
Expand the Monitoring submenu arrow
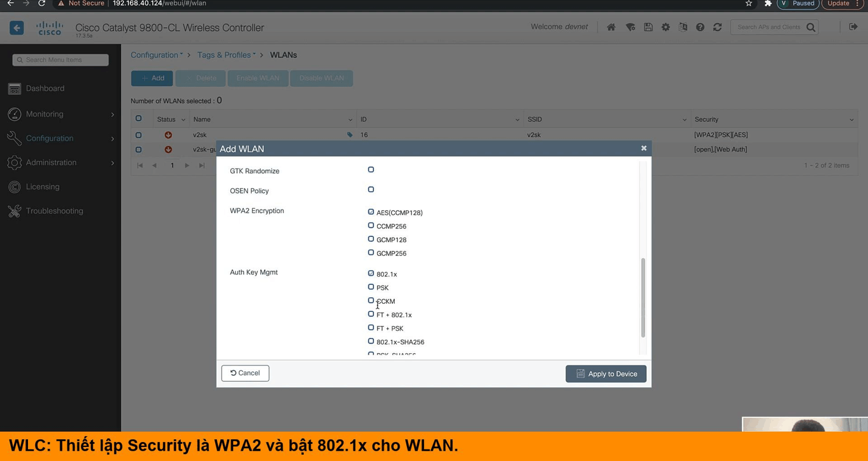pos(113,114)
